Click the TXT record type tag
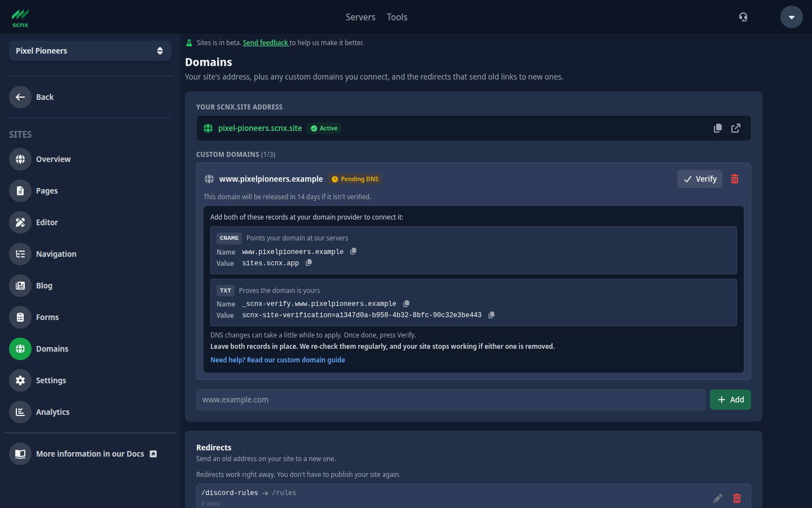 pyautogui.click(x=226, y=291)
